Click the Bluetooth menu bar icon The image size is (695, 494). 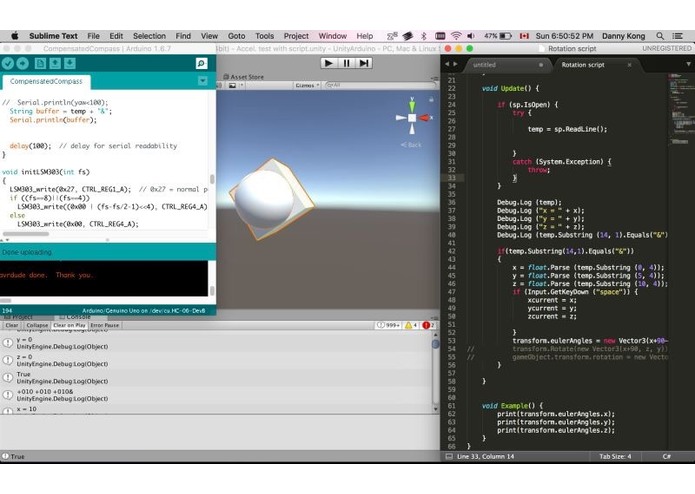click(424, 36)
